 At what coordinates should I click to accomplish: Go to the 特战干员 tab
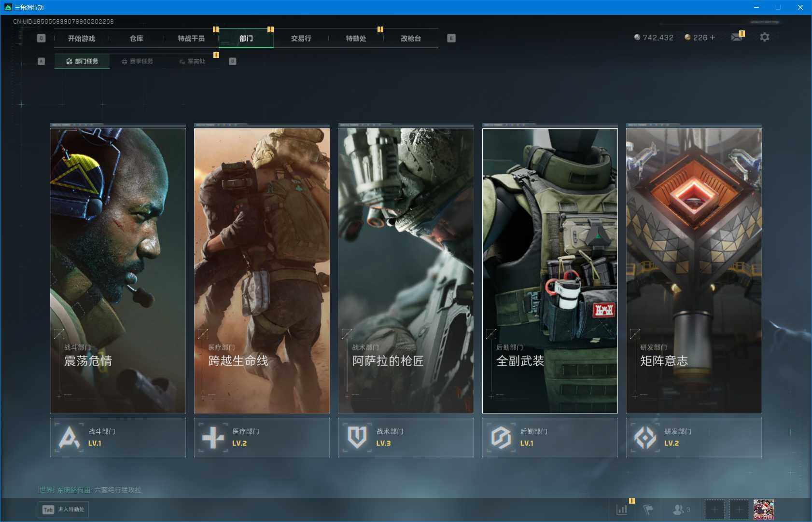pos(191,39)
